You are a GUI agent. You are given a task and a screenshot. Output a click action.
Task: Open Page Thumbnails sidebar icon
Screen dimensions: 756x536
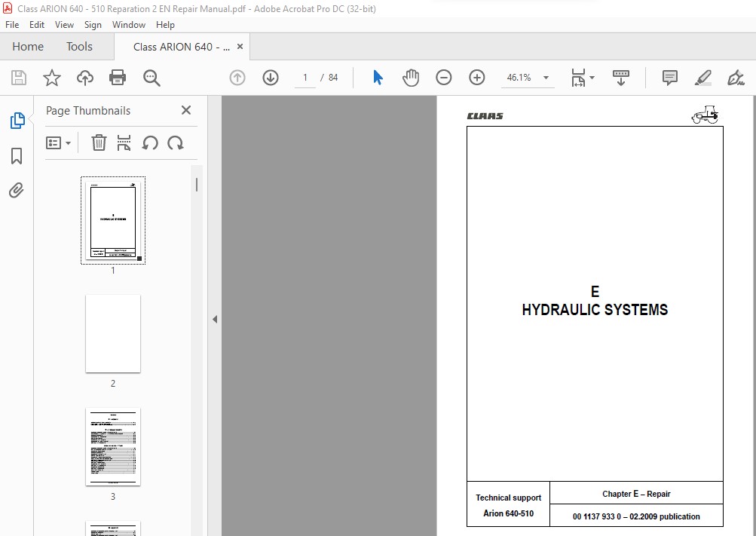[x=17, y=121]
